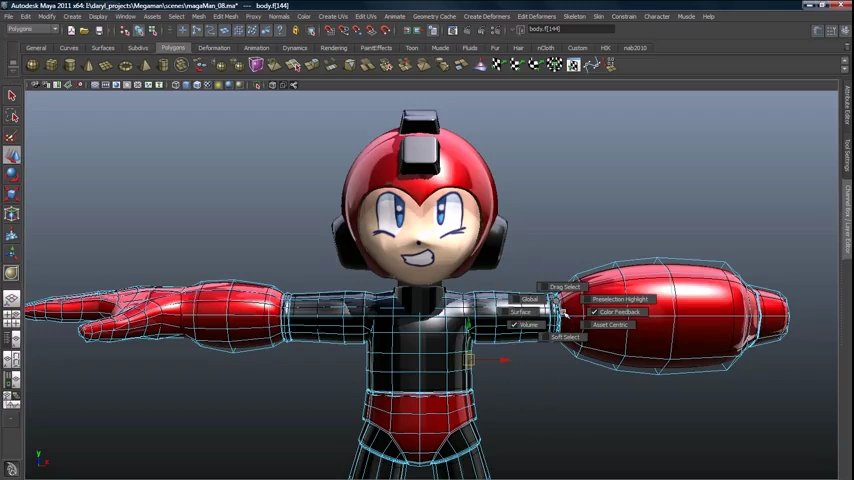
Task: Select the Soft Modification tool
Action: pos(11,233)
